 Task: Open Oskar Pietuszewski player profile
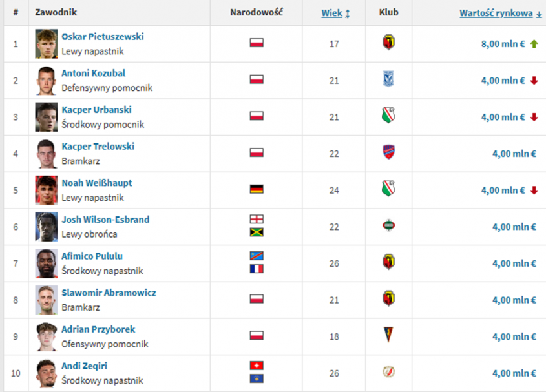coord(102,37)
